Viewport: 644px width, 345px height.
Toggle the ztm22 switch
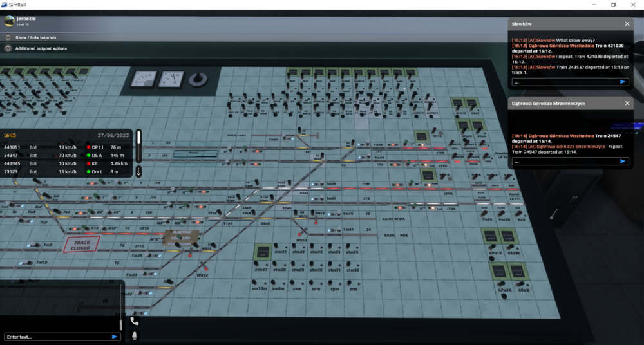(294, 246)
